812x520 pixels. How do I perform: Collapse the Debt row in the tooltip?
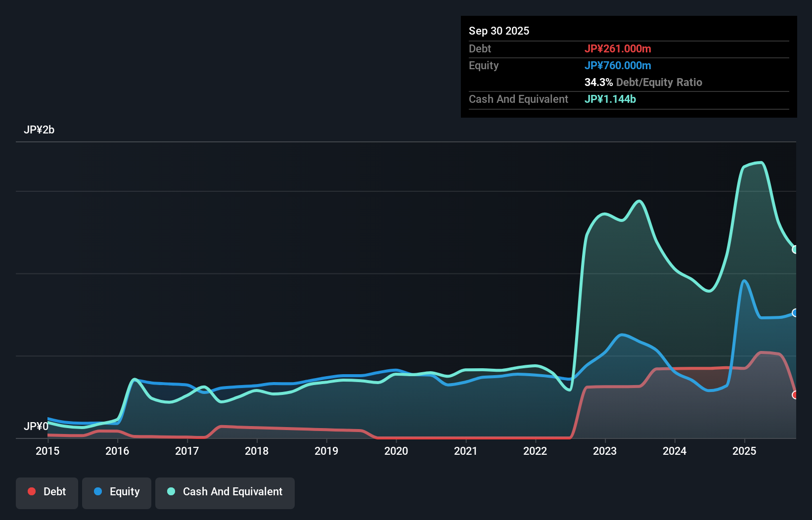pos(480,48)
